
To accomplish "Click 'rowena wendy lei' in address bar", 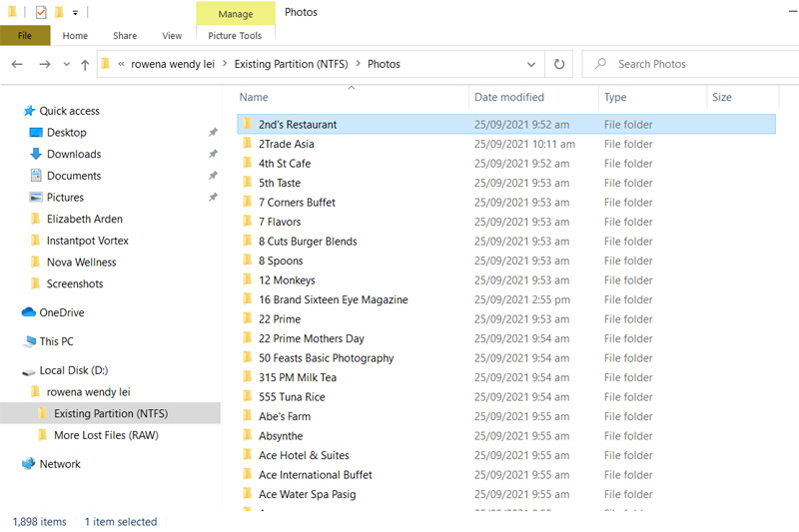I will tap(173, 64).
